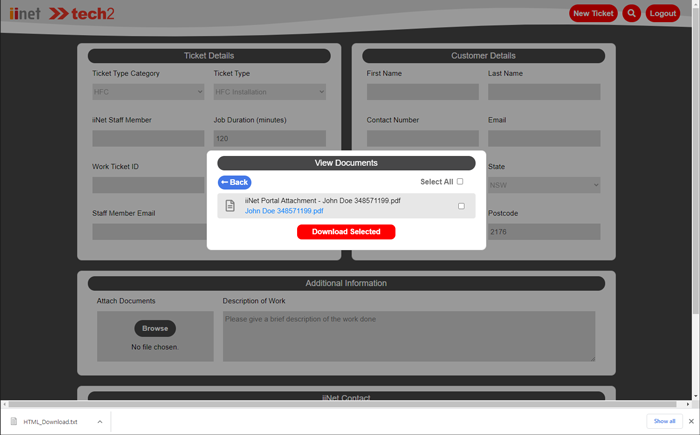Click the Work Ticket ID field
The width and height of the screenshot is (700, 435).
[148, 185]
